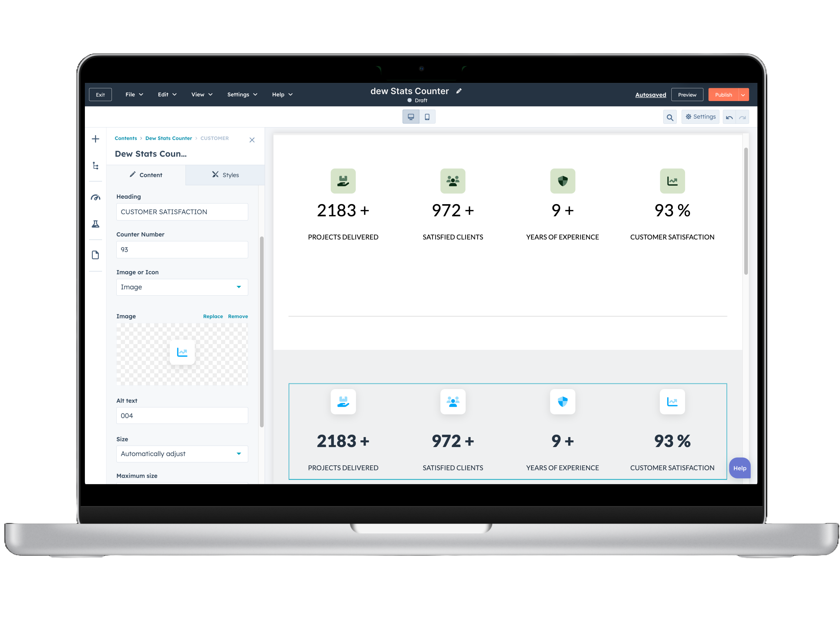Click the search magnifier icon
840x630 pixels.
coord(670,117)
